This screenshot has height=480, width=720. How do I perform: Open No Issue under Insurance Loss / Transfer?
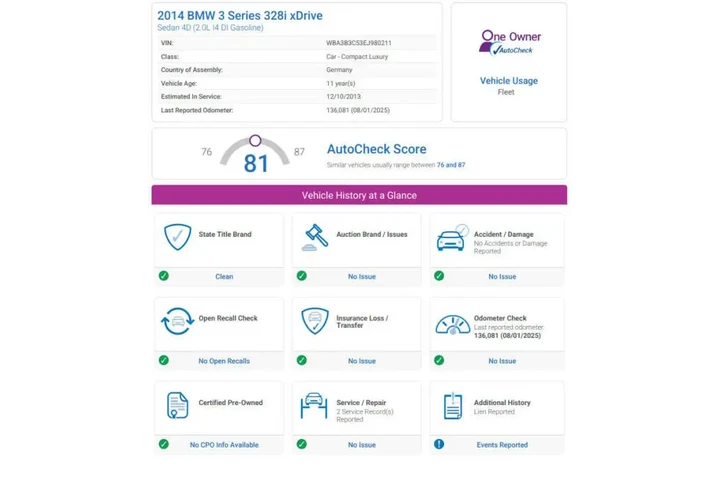pyautogui.click(x=362, y=361)
